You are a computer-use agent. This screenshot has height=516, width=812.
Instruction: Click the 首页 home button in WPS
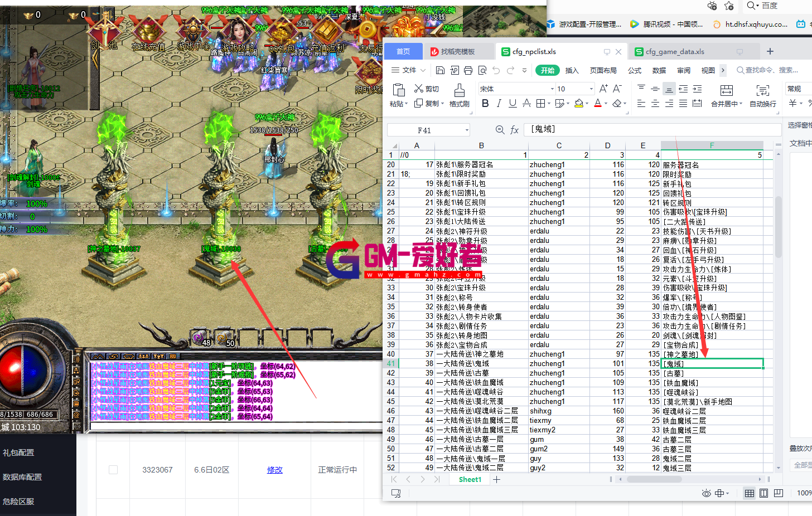(403, 52)
